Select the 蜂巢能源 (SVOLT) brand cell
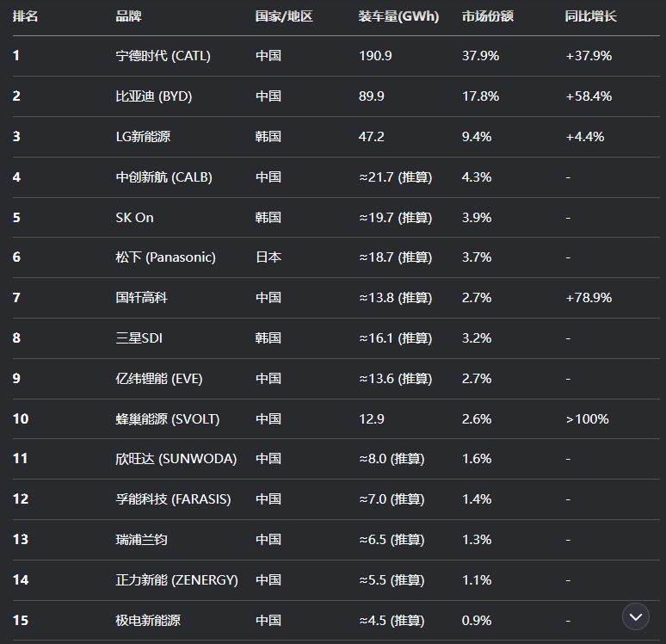Image resolution: width=666 pixels, height=644 pixels. click(168, 419)
